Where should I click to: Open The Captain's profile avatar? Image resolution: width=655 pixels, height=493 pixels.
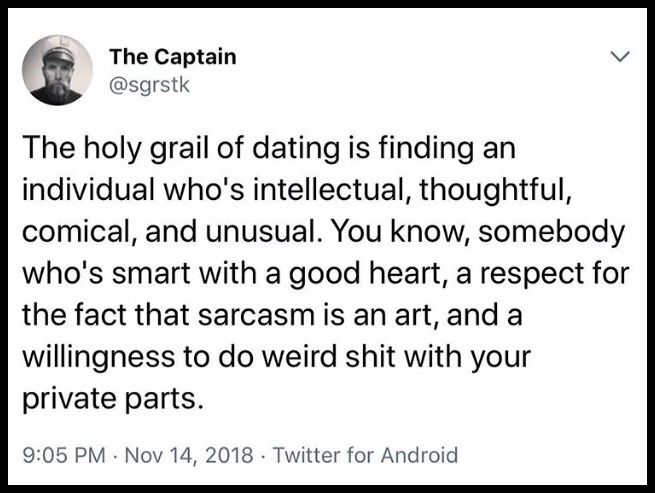click(57, 70)
